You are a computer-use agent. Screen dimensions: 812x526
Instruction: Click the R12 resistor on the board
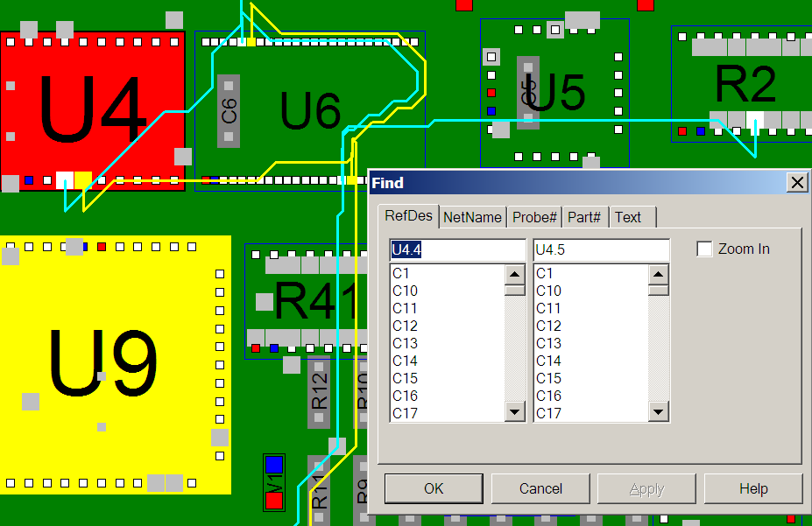click(319, 392)
